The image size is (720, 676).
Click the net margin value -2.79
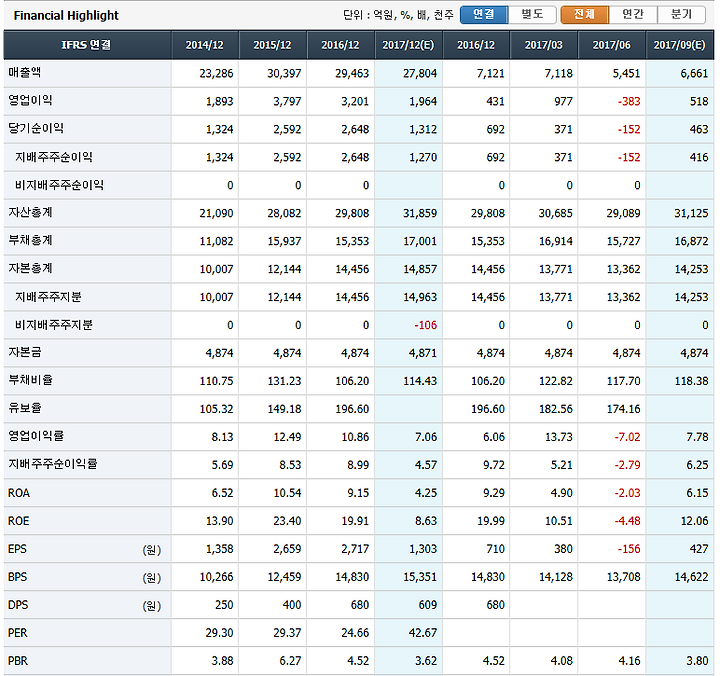[x=628, y=465]
